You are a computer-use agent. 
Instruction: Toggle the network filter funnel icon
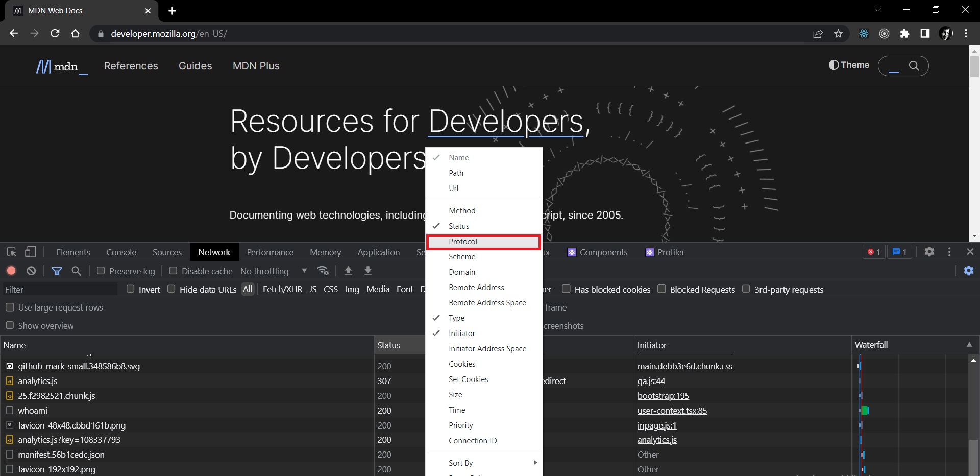57,271
